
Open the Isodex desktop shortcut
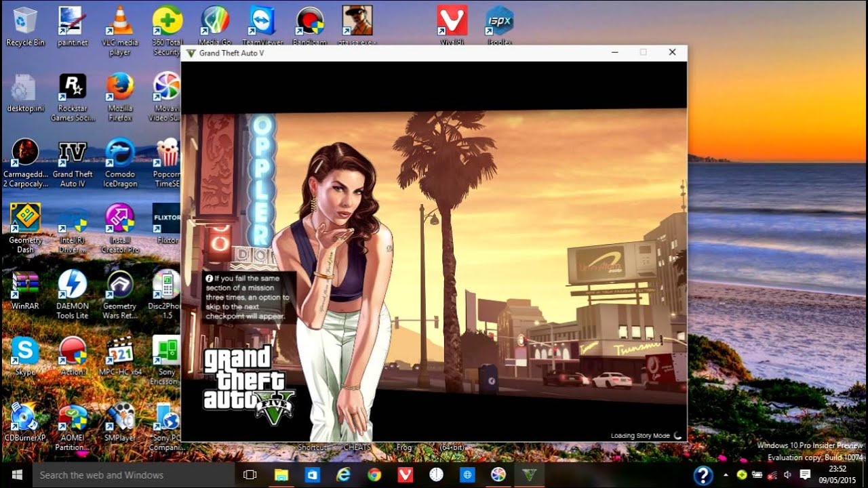coord(500,26)
